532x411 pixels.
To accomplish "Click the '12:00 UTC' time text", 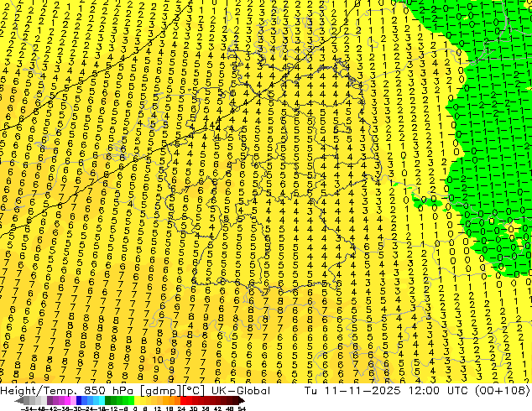I will coord(440,391).
